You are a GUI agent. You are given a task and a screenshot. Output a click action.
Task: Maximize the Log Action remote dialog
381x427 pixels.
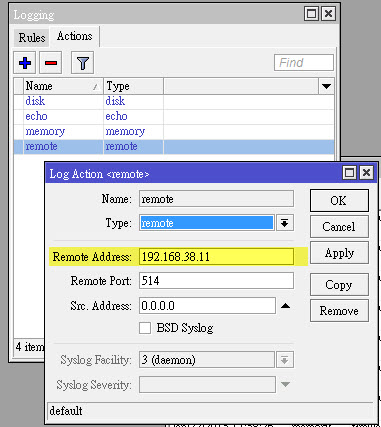point(349,173)
